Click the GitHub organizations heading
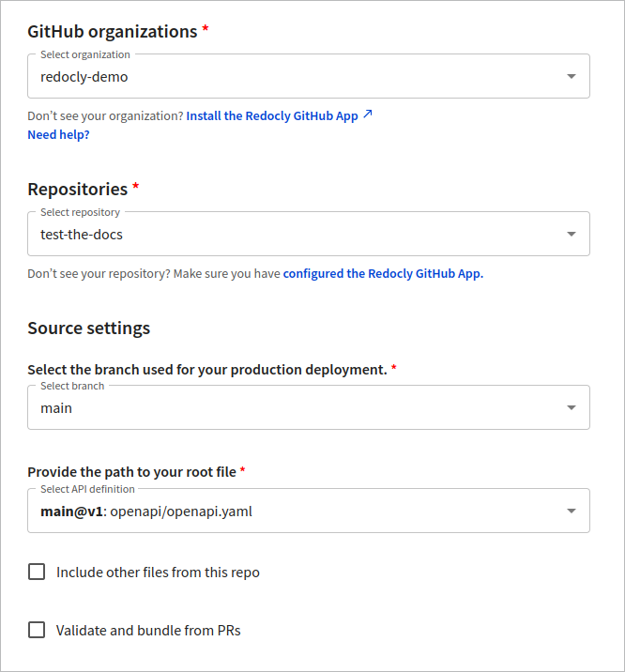The height and width of the screenshot is (672, 625). pos(113,32)
